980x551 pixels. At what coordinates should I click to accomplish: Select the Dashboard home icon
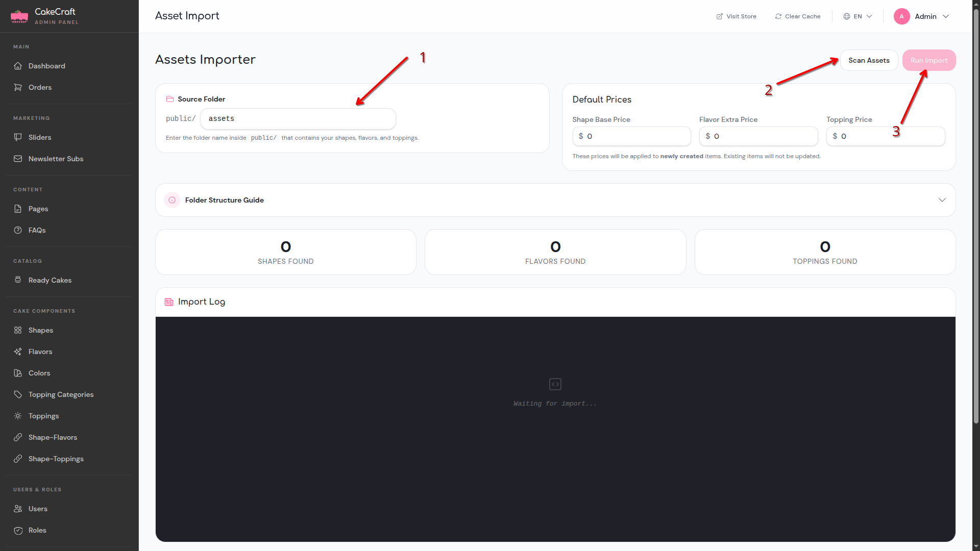point(18,66)
